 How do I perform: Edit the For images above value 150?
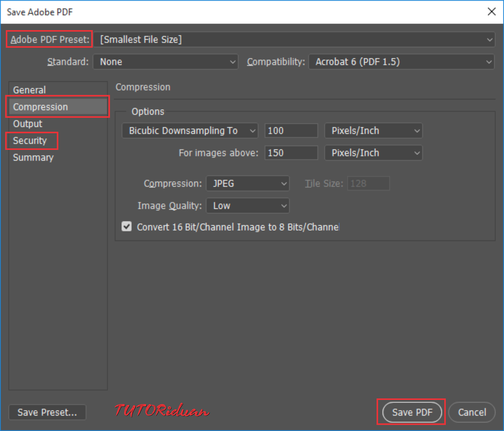290,153
